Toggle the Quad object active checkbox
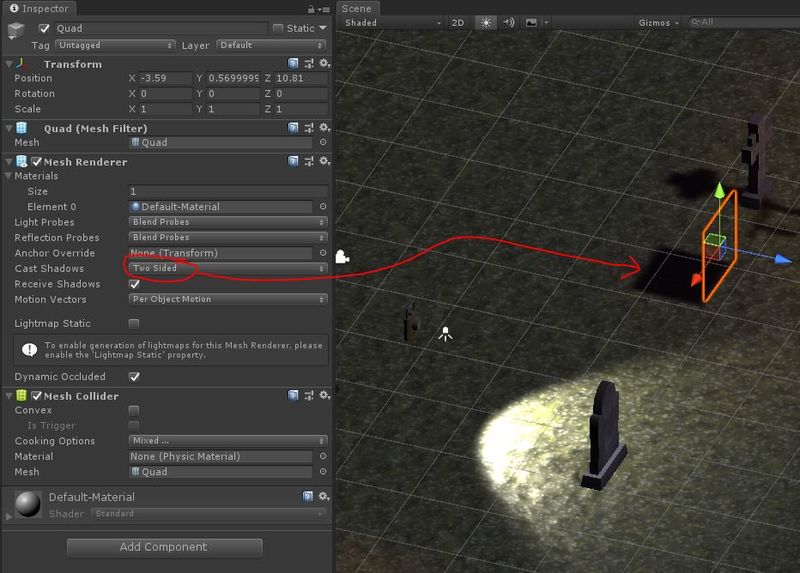The height and width of the screenshot is (573, 800). (44, 28)
